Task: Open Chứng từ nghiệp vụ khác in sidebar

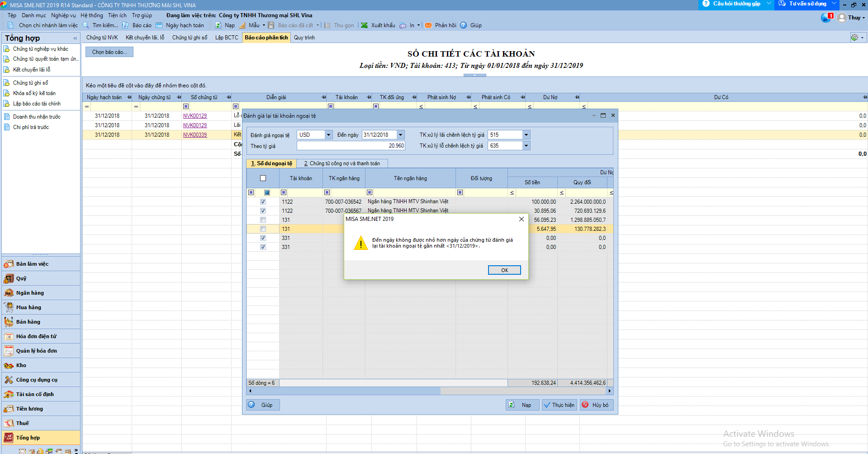Action: (x=40, y=49)
